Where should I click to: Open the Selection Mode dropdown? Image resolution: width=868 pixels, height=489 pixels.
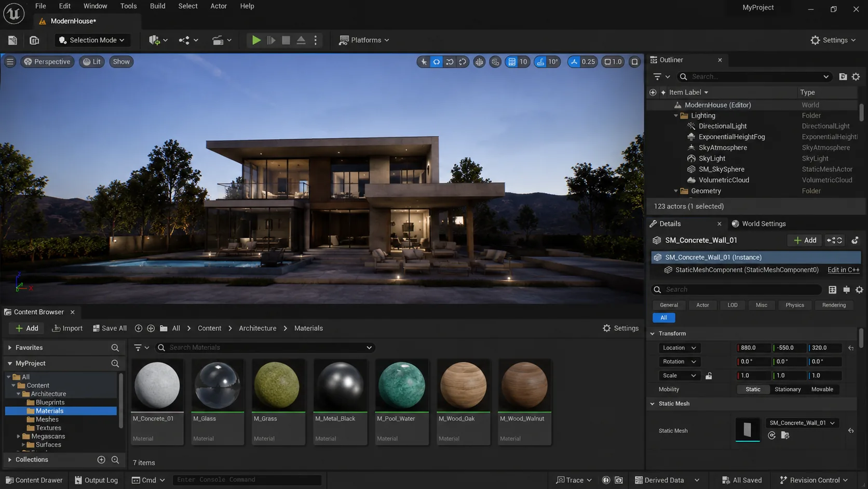tap(92, 40)
